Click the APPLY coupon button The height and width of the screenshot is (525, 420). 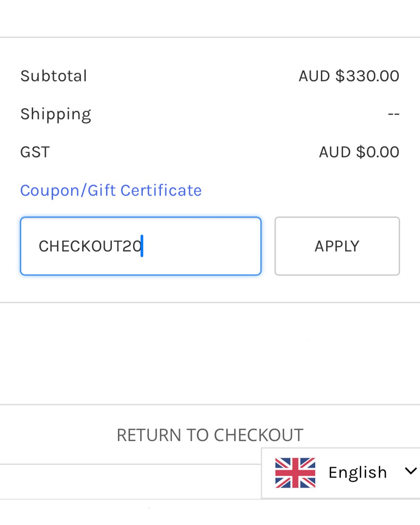[x=337, y=246]
